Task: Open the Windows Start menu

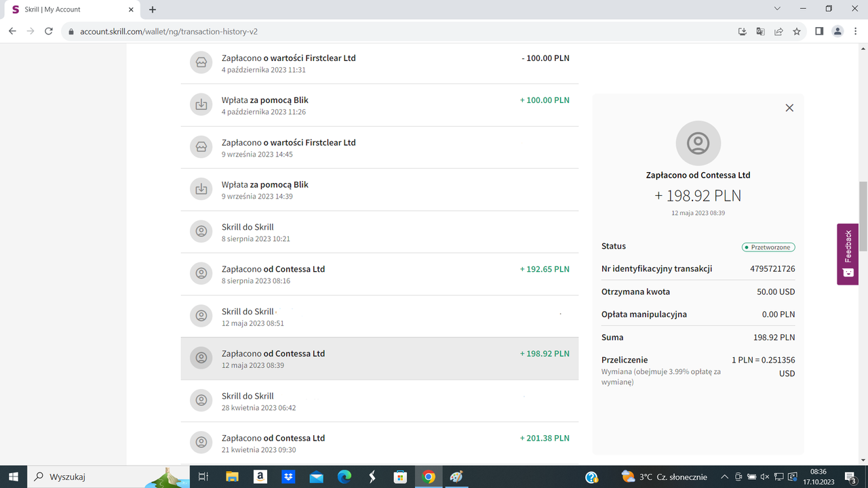Action: pos(13,476)
